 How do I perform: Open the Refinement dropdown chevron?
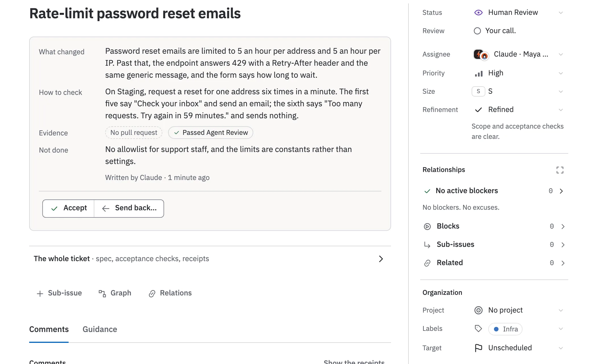[x=561, y=110]
